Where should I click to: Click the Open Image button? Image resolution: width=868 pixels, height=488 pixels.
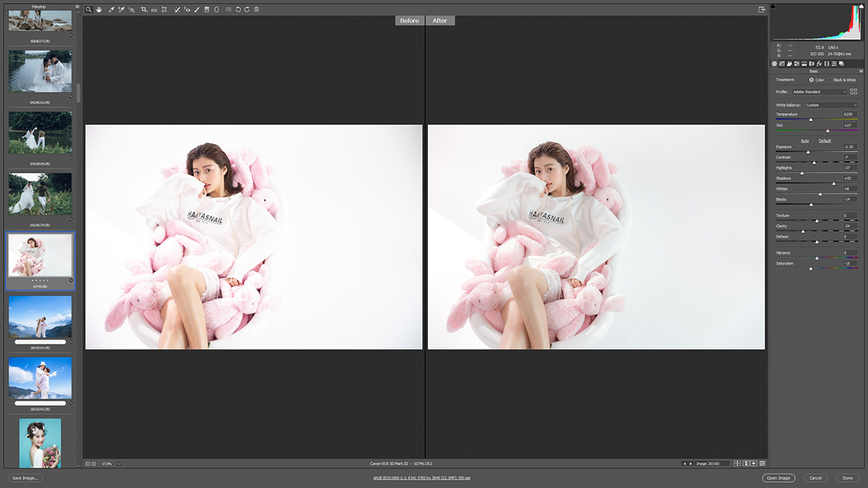click(x=778, y=478)
